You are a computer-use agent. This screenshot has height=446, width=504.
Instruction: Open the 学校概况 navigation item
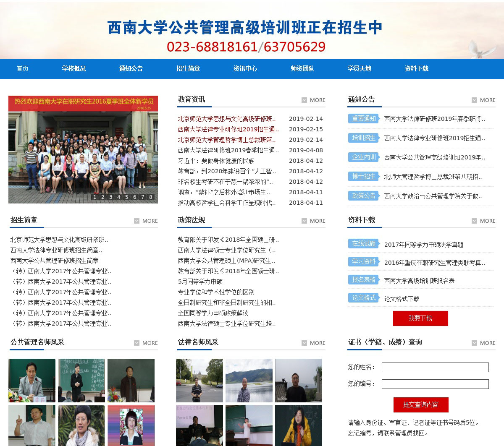pos(74,68)
